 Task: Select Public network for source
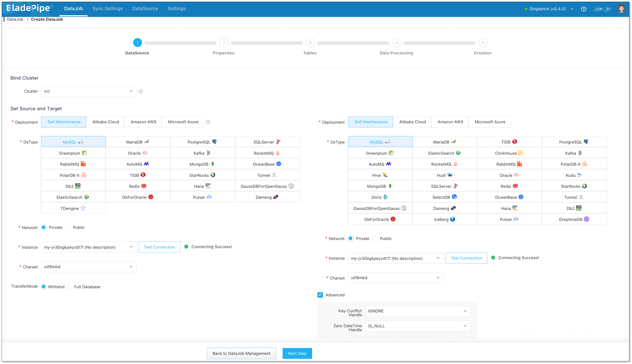[68, 227]
